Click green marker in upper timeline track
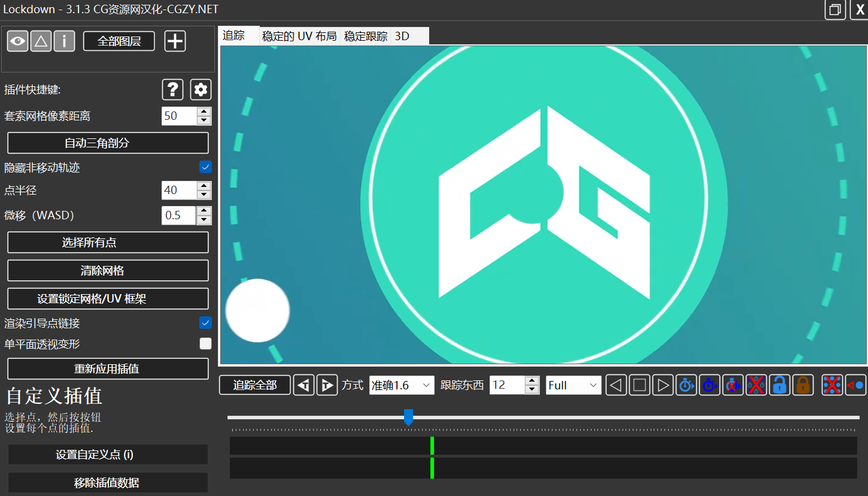 click(432, 446)
